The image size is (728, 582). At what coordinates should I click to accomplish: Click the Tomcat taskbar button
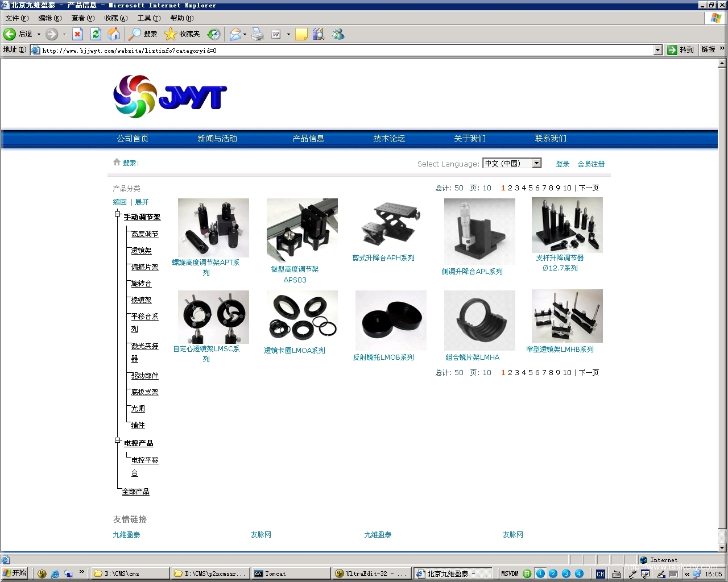[x=290, y=573]
